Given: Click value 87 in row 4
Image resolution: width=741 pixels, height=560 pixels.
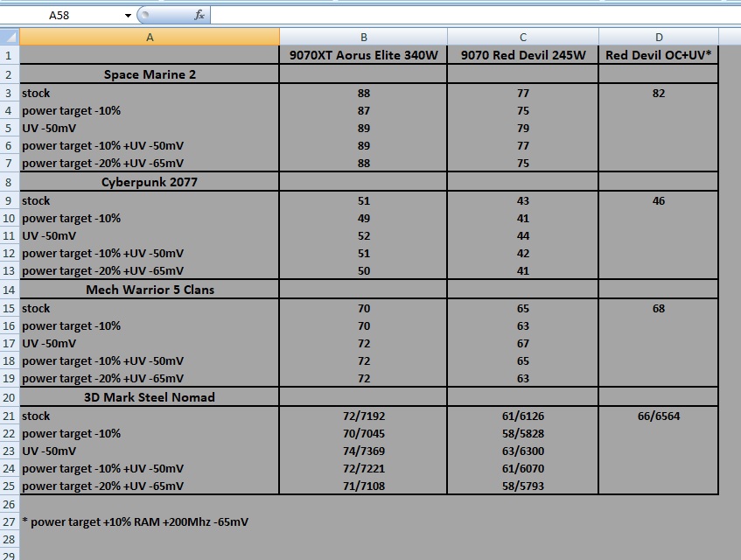Looking at the screenshot, I should click(x=363, y=111).
